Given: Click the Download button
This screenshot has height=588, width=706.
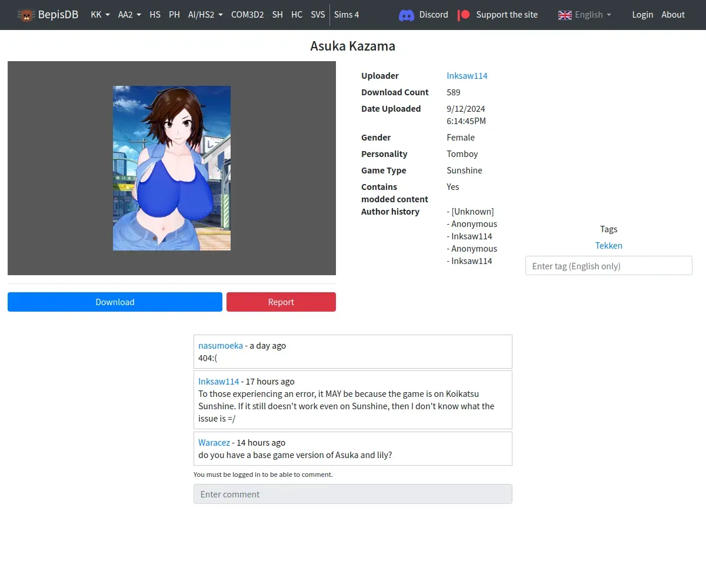Looking at the screenshot, I should click(115, 302).
